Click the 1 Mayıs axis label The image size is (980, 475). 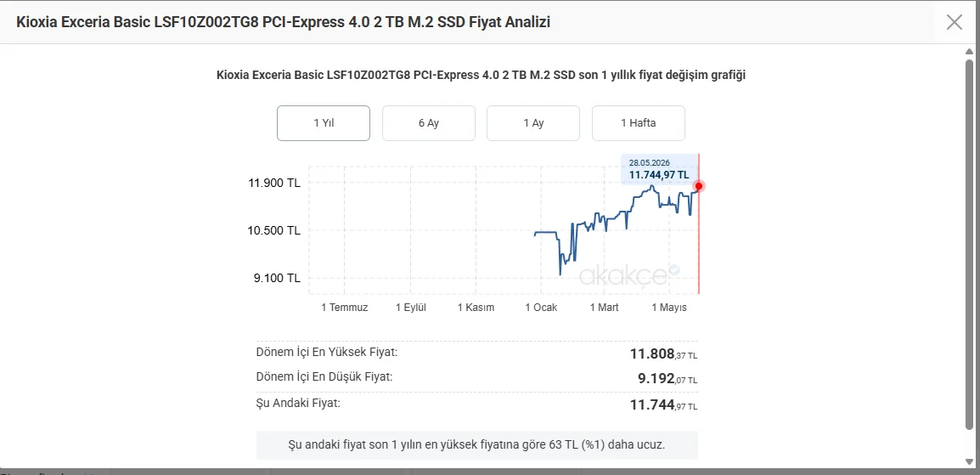pyautogui.click(x=669, y=308)
